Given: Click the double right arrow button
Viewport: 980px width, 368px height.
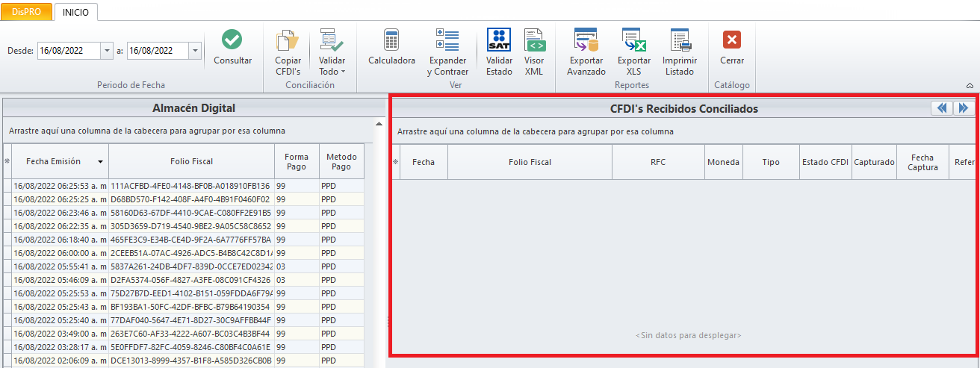Looking at the screenshot, I should (963, 108).
